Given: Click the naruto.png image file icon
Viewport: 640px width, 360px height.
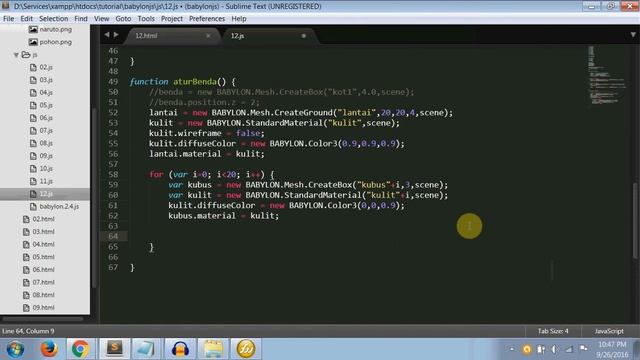Looking at the screenshot, I should click(33, 29).
